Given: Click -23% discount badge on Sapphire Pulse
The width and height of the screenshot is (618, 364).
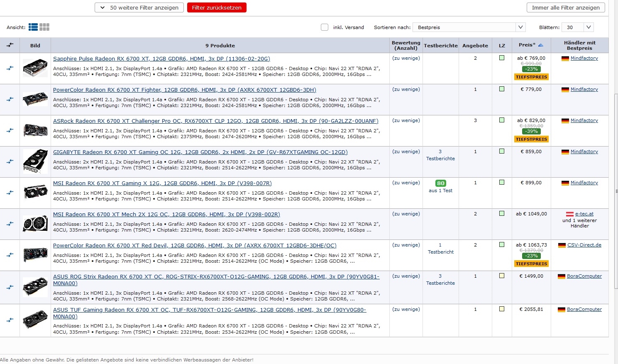Looking at the screenshot, I should point(531,69).
